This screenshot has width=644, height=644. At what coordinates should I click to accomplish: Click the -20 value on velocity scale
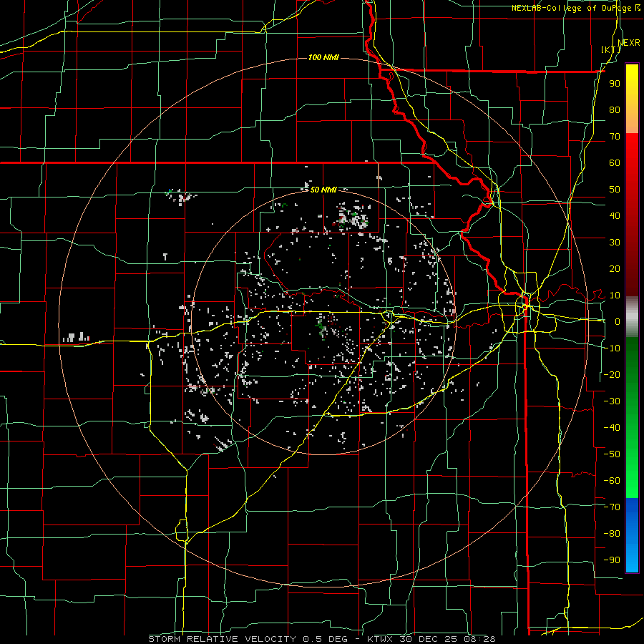(612, 375)
